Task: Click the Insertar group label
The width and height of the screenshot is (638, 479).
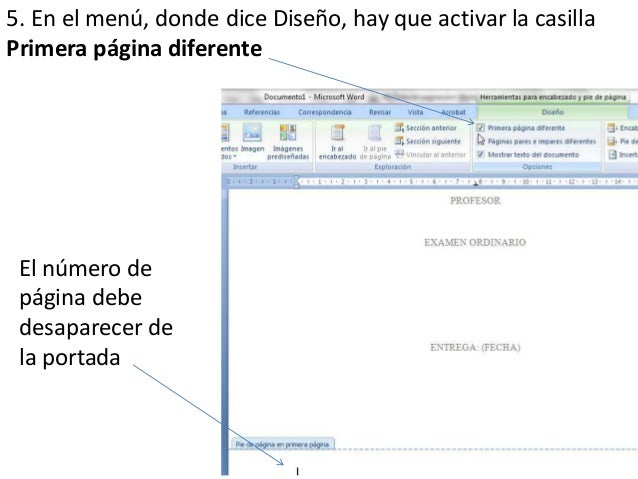Action: [x=245, y=166]
